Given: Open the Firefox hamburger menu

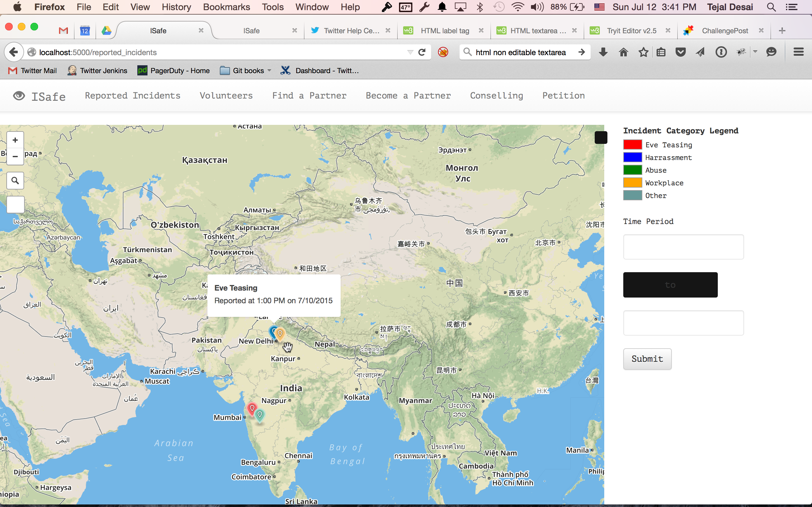Looking at the screenshot, I should 798,52.
